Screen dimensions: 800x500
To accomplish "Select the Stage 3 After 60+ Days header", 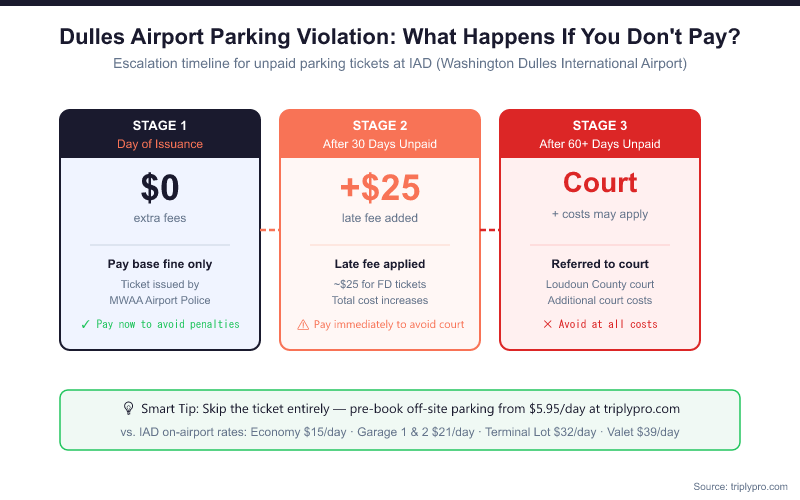I will click(x=600, y=134).
